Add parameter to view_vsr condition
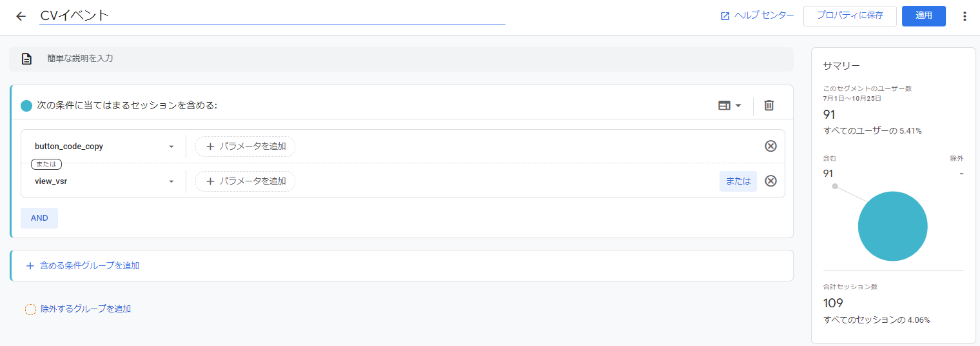Screen dimensions: 980x346 245,181
